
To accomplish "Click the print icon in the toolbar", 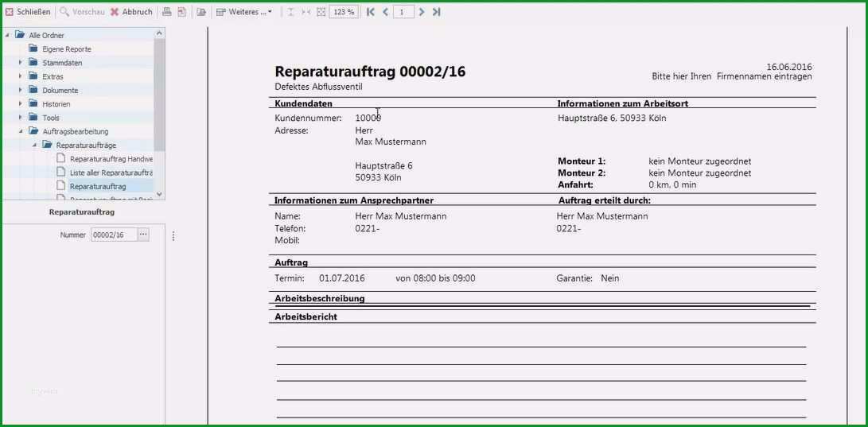I will coord(167,12).
